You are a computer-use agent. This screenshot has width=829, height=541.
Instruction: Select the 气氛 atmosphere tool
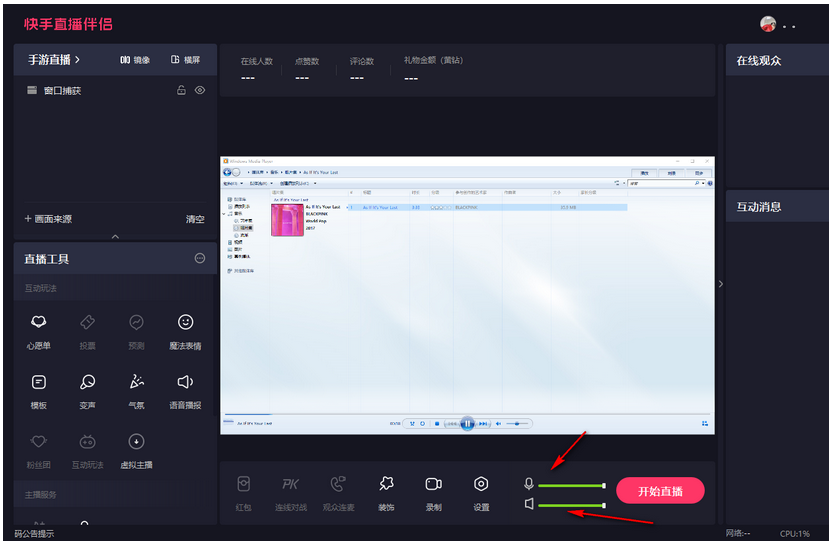[x=137, y=388]
